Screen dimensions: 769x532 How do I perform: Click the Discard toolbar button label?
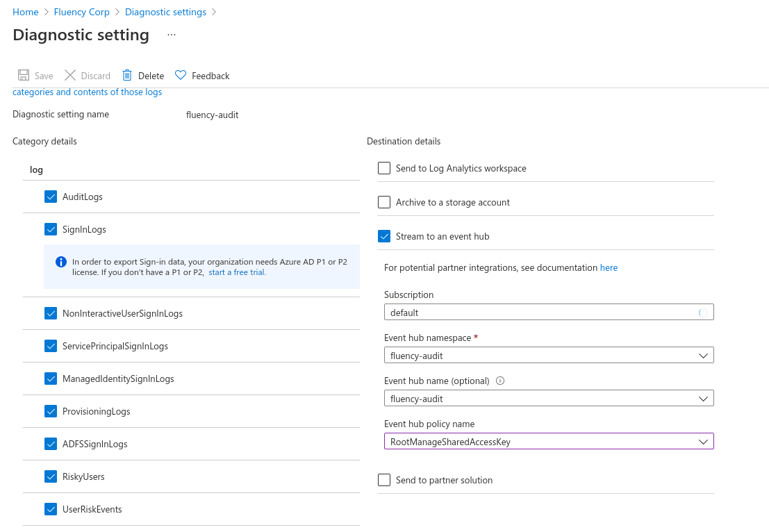(96, 76)
